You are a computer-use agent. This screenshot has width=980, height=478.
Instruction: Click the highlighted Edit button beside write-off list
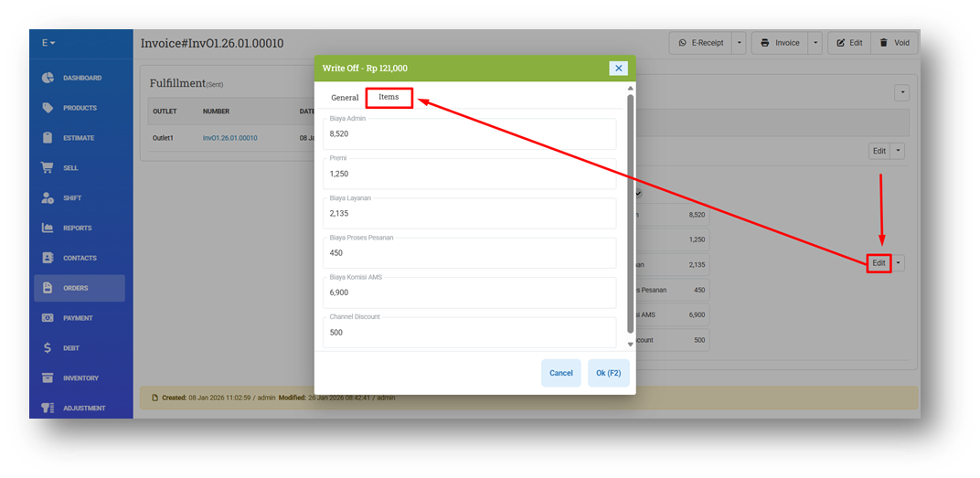879,263
